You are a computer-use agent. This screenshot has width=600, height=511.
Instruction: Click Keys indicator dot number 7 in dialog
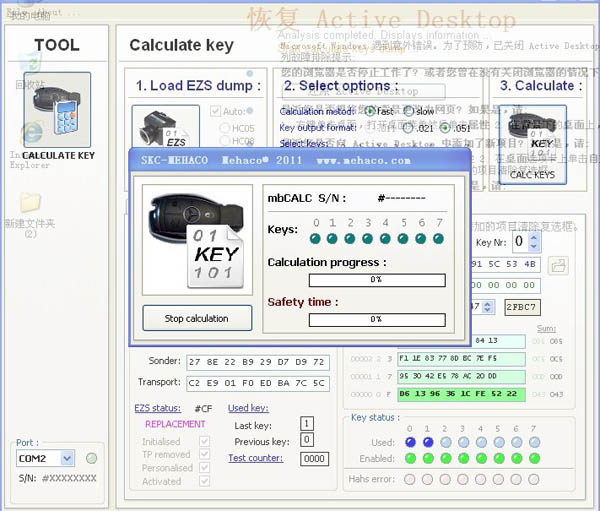[x=439, y=239]
